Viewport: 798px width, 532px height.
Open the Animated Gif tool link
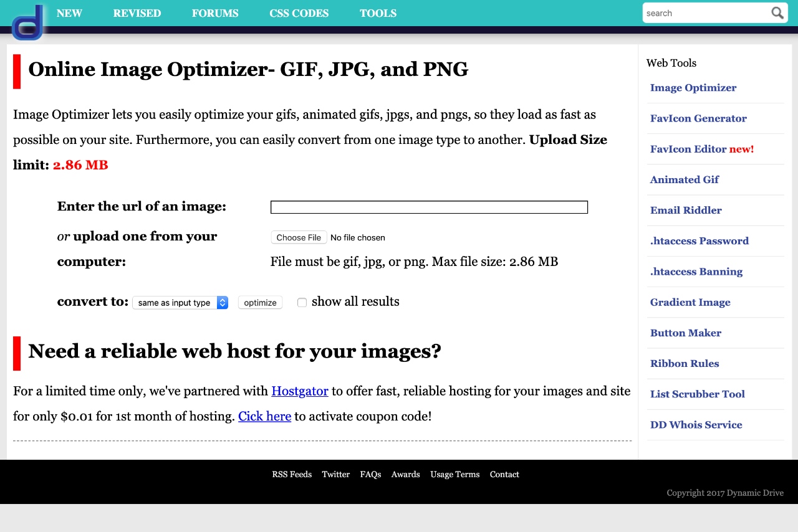tap(685, 179)
